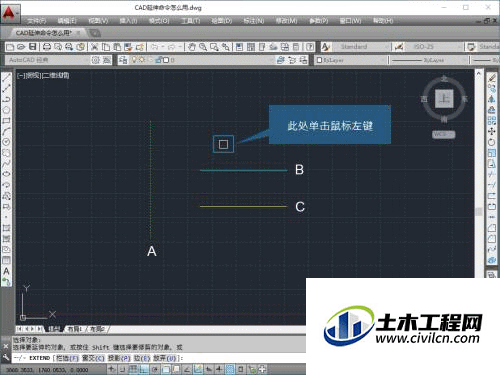Select the Mirror modify tool
The height and width of the screenshot is (375, 500).
pyautogui.click(x=492, y=99)
